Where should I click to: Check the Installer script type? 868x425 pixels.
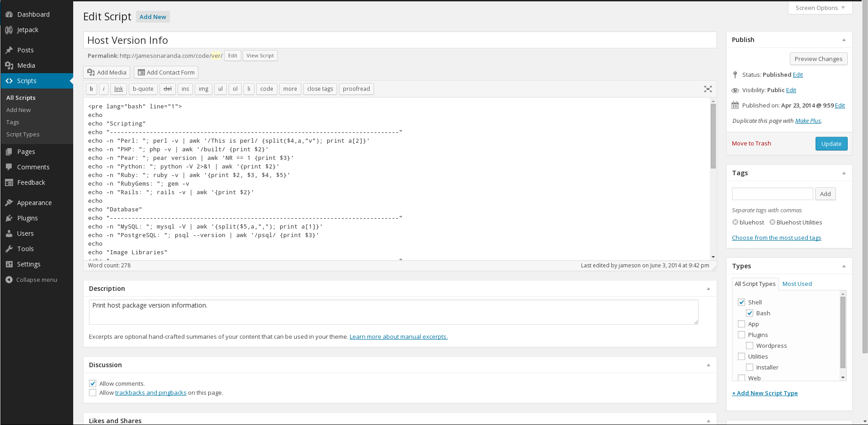750,367
